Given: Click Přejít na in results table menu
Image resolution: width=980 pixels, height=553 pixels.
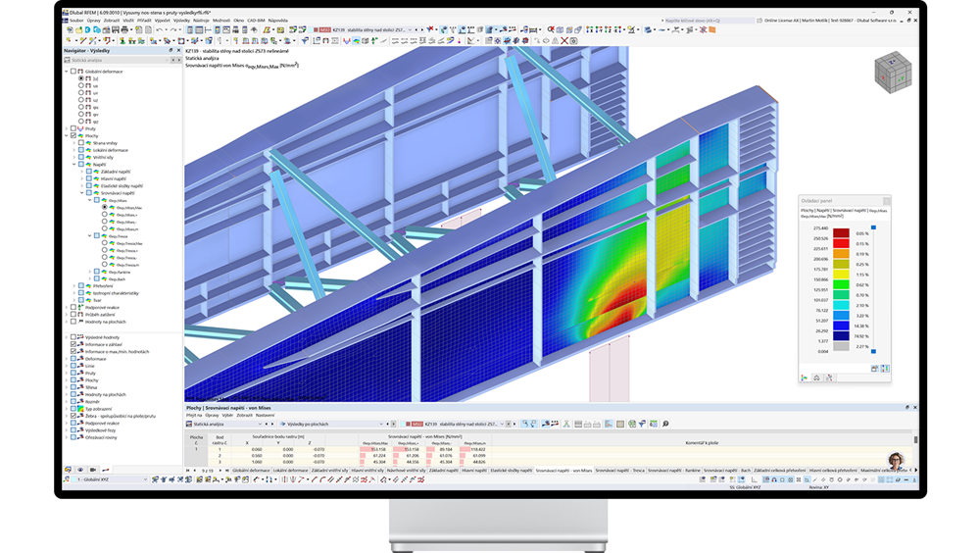Looking at the screenshot, I should coord(194,416).
